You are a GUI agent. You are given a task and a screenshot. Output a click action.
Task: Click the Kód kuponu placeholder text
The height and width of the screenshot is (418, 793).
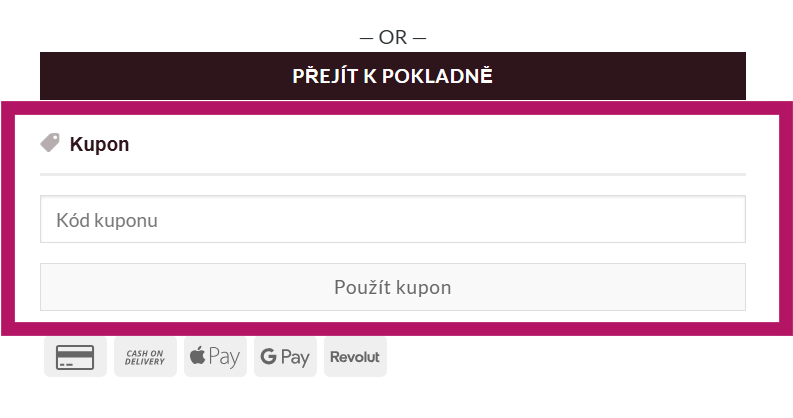[x=107, y=219]
